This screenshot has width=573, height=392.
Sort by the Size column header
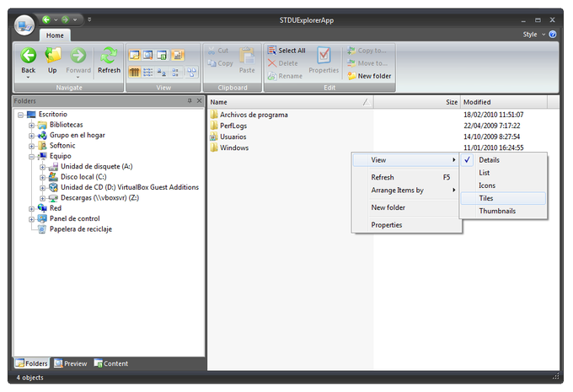[x=416, y=102]
